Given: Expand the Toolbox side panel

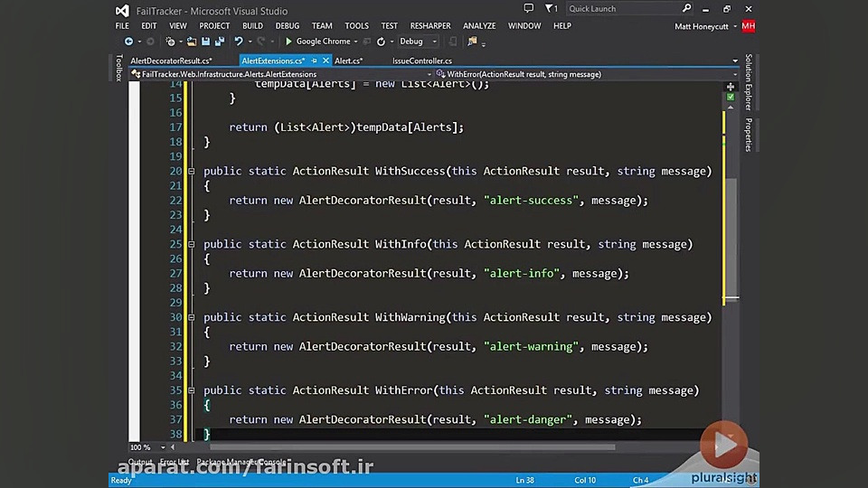Looking at the screenshot, I should click(118, 68).
